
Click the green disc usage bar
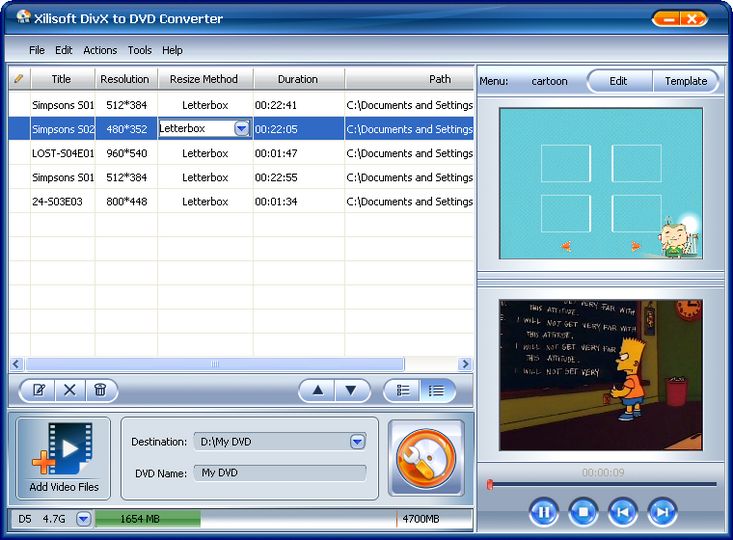click(x=148, y=519)
